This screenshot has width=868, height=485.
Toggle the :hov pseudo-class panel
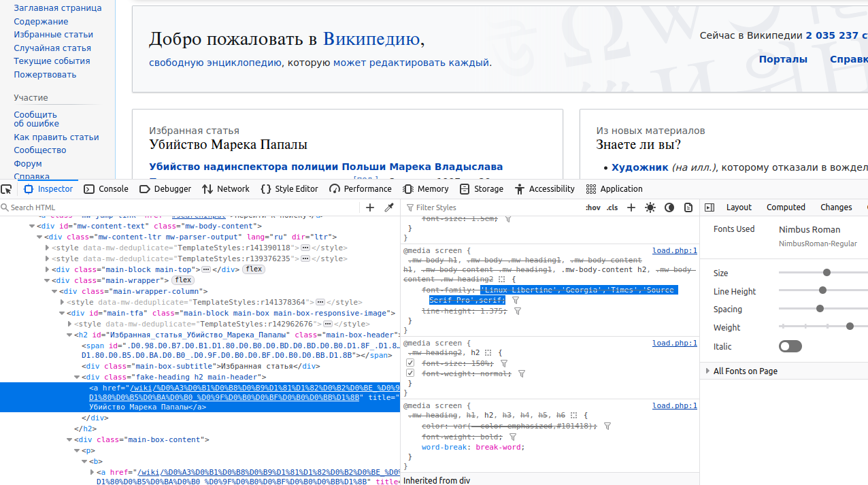[593, 207]
